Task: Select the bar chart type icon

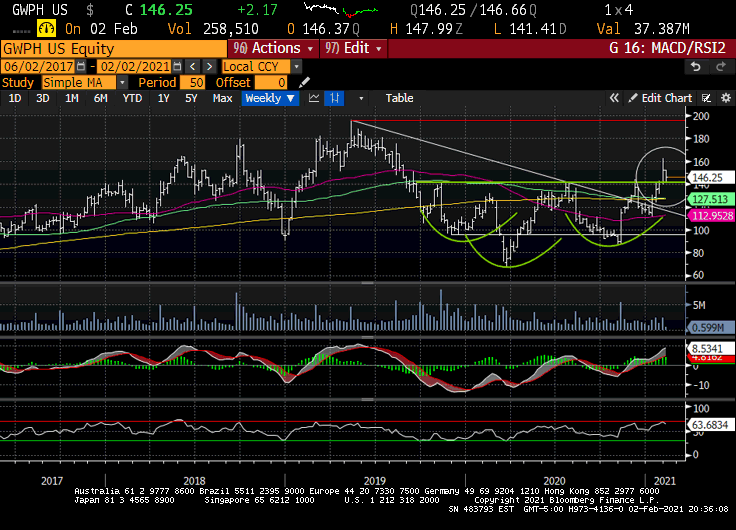Action: [334, 98]
